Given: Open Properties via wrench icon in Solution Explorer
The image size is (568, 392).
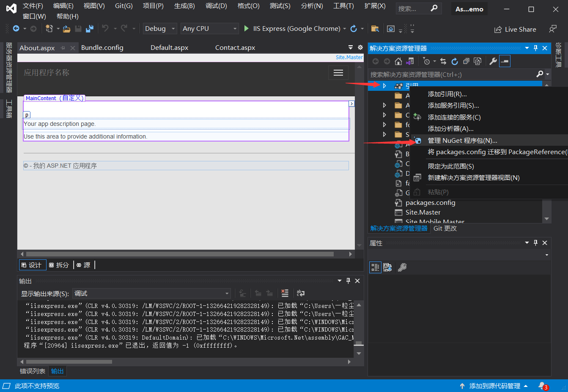Looking at the screenshot, I should coord(493,61).
